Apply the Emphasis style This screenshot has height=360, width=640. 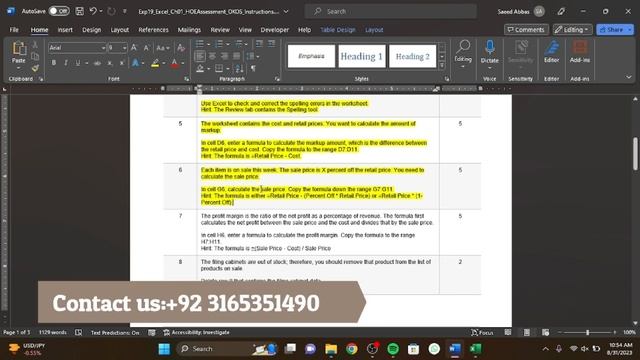[311, 56]
